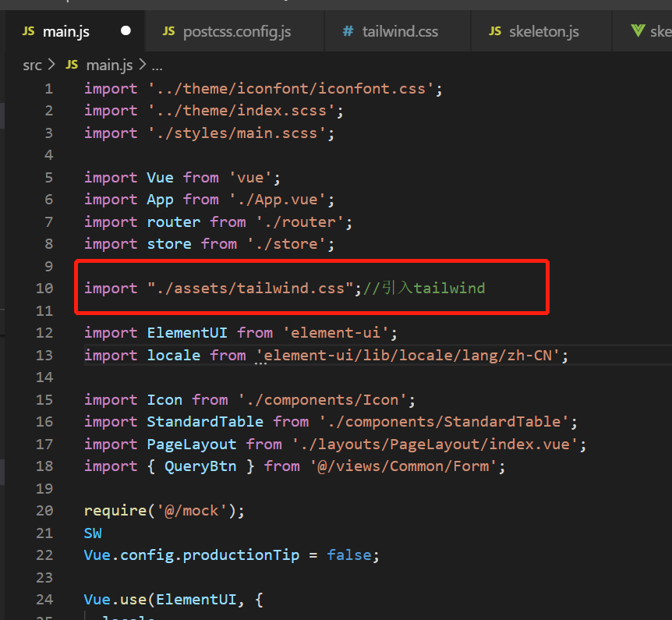Click the unsaved dot on main.js tab

coord(126,31)
